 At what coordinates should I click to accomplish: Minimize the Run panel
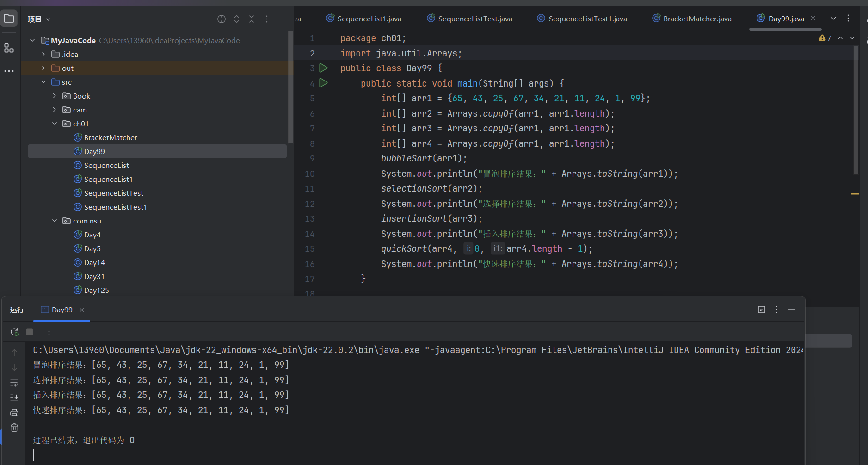tap(792, 310)
